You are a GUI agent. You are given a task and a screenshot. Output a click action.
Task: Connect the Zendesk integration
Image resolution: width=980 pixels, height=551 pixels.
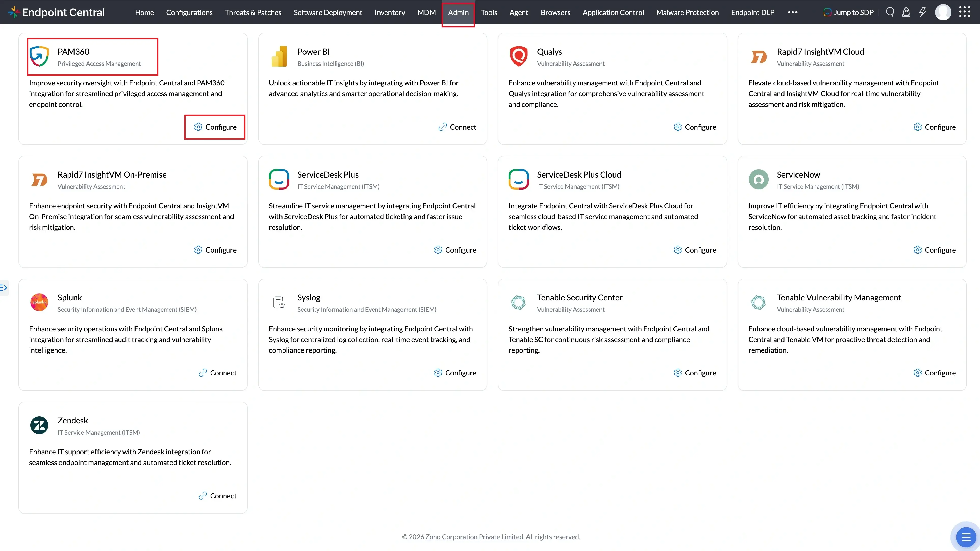click(x=218, y=495)
